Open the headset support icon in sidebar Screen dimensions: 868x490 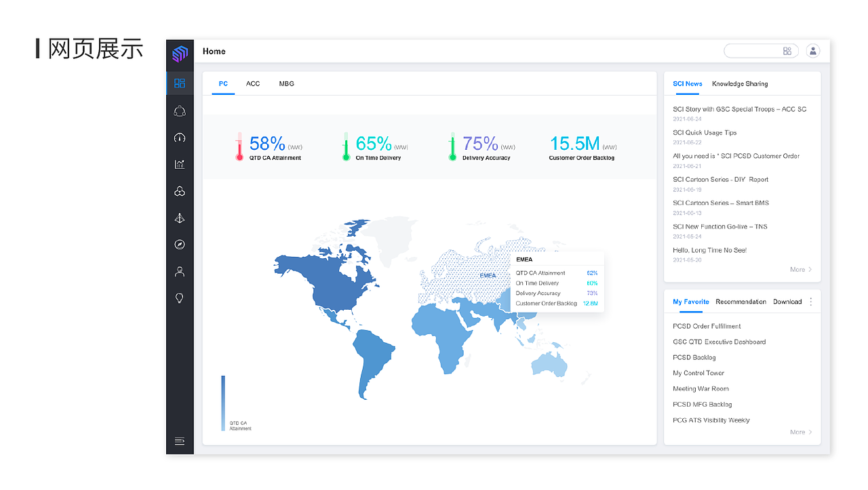point(180,111)
